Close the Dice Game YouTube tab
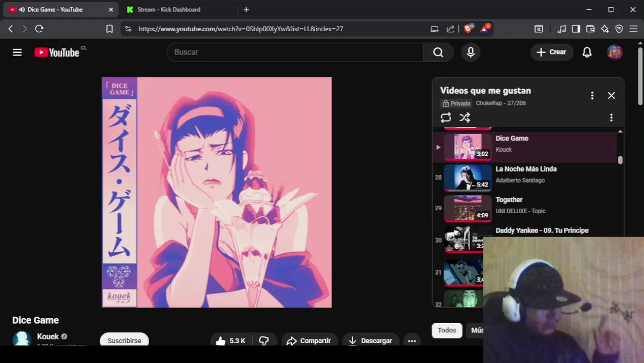644x363 pixels. pos(111,10)
